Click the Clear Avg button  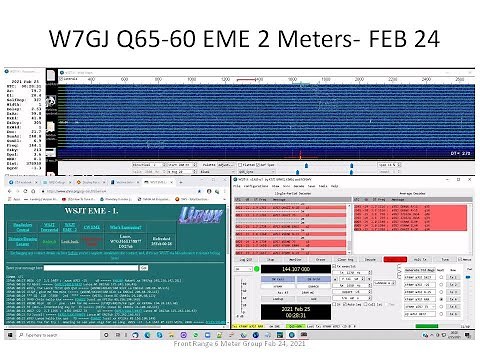[345, 259]
